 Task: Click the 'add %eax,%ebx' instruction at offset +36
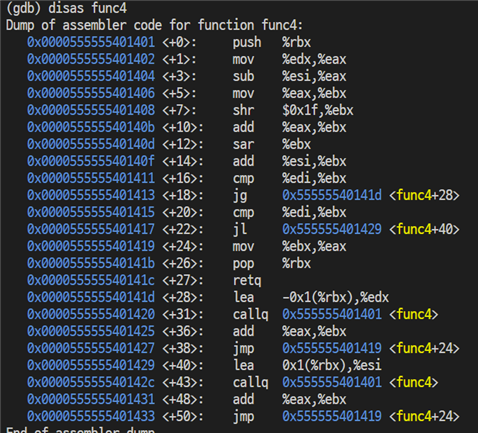(x=289, y=331)
